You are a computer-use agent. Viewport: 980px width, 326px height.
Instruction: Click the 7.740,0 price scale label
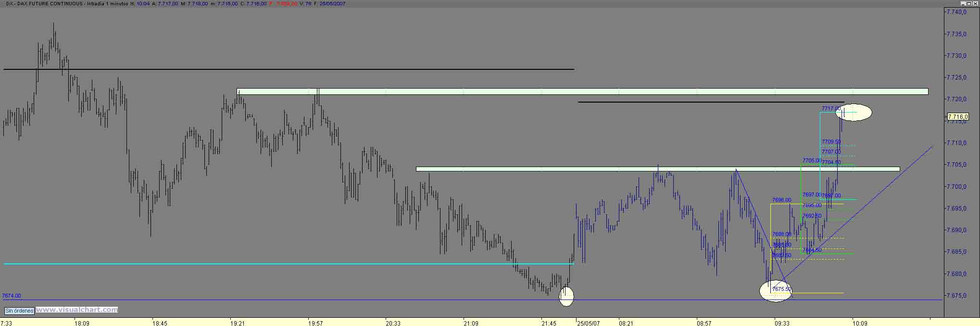pos(956,12)
